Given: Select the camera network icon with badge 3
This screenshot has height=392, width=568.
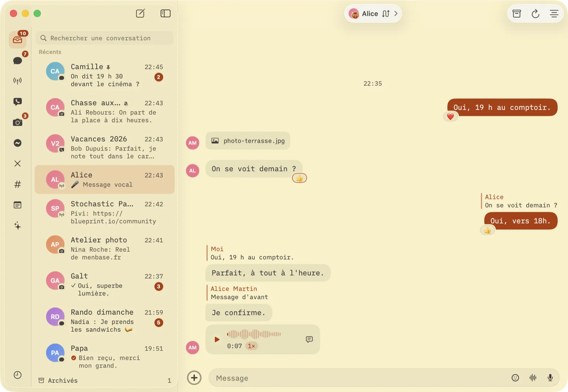Looking at the screenshot, I should click(17, 122).
